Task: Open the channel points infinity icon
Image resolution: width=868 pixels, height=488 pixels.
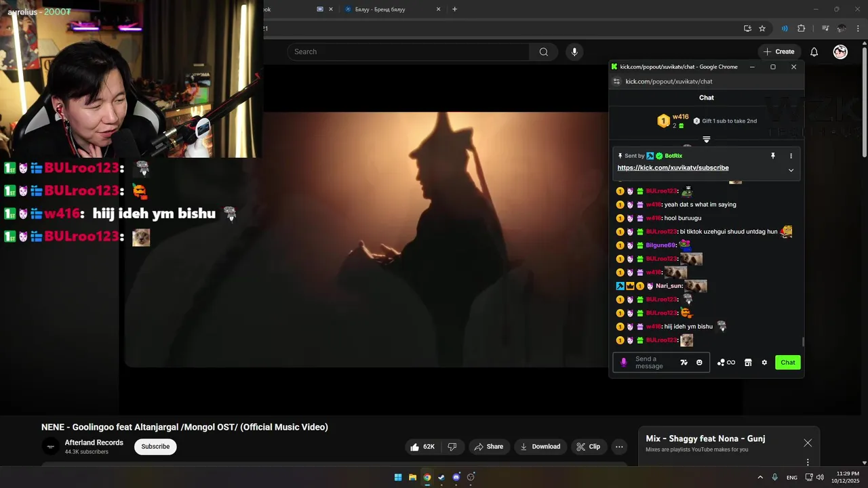Action: 726,363
